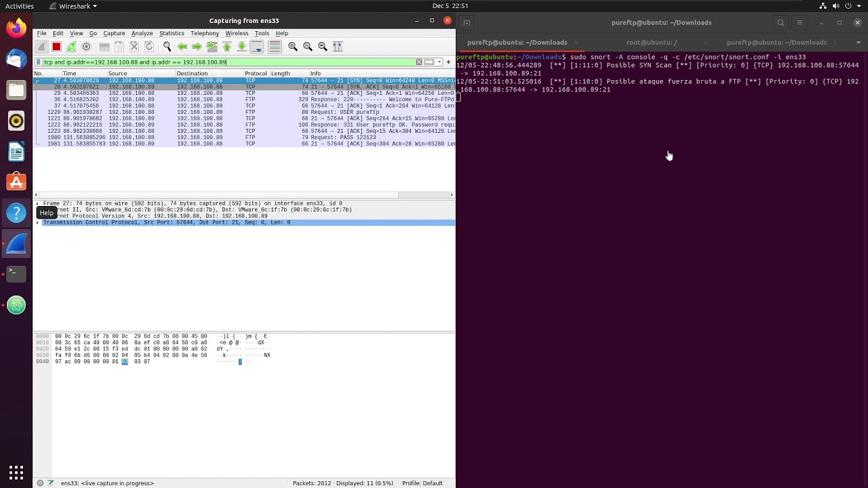Find a packet with magnifier icon
Screen dimensions: 868x488
coord(167,46)
